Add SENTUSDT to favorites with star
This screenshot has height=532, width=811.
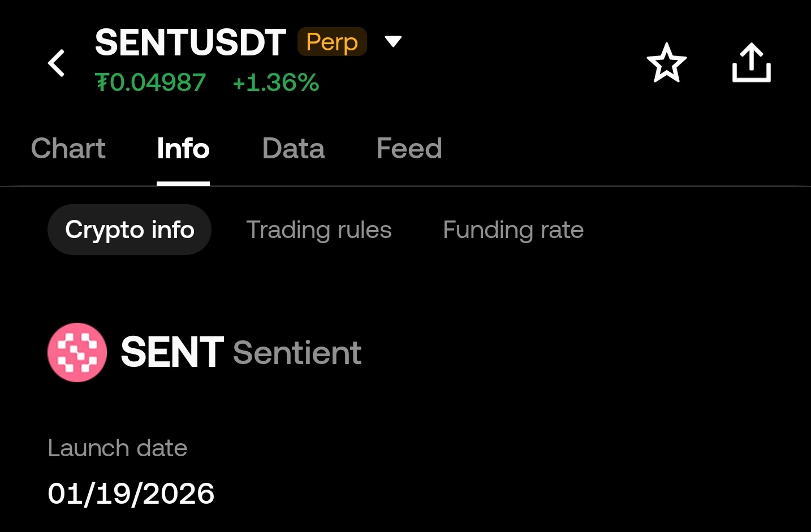(666, 63)
